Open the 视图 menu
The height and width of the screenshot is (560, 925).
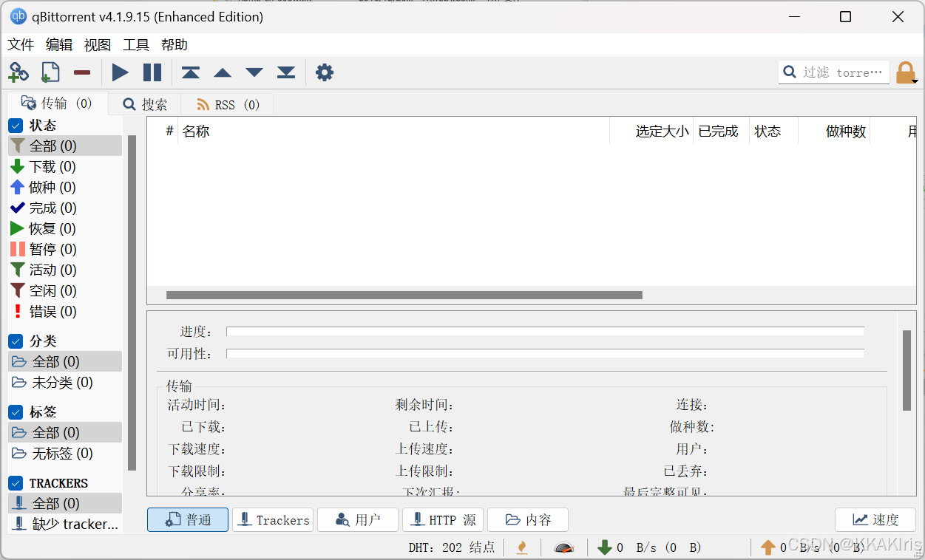(98, 45)
